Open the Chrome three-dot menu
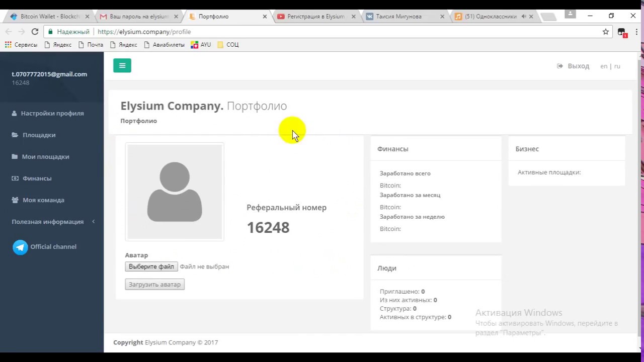 click(x=636, y=32)
